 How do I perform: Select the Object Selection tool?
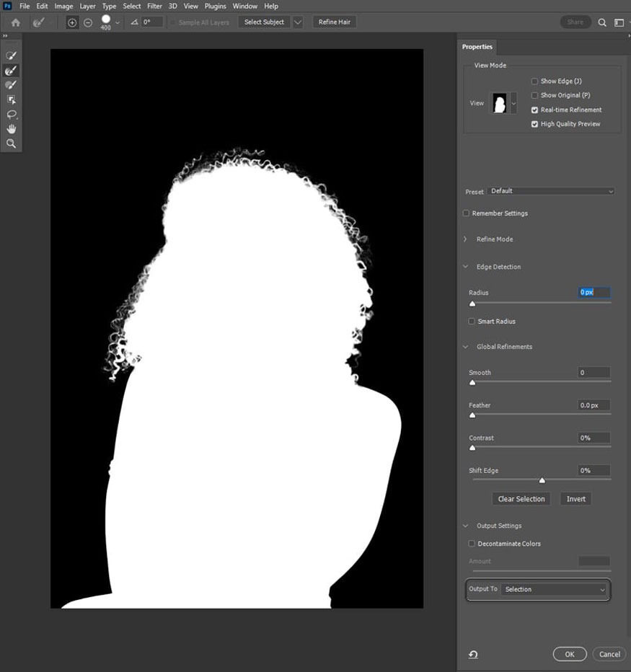tap(11, 100)
